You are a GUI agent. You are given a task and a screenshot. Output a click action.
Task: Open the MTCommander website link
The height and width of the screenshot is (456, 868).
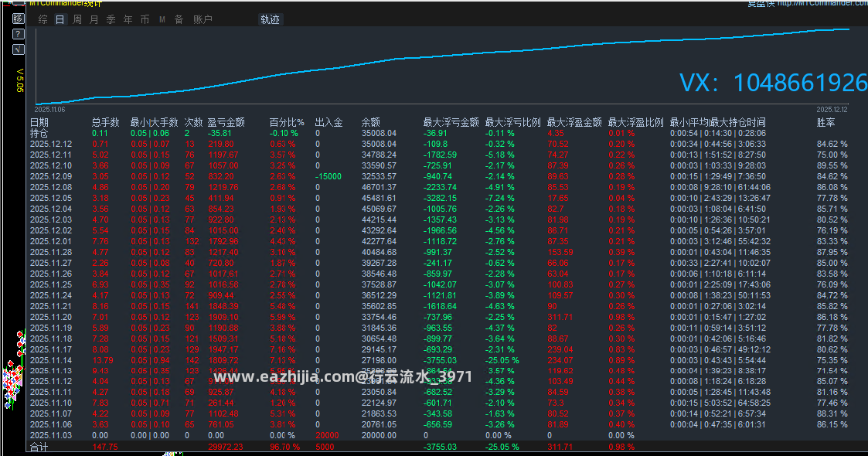(x=822, y=3)
